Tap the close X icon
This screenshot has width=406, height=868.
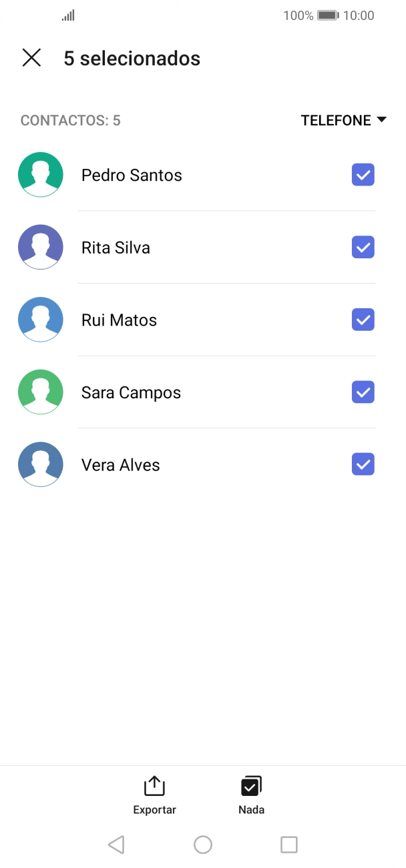[x=31, y=58]
